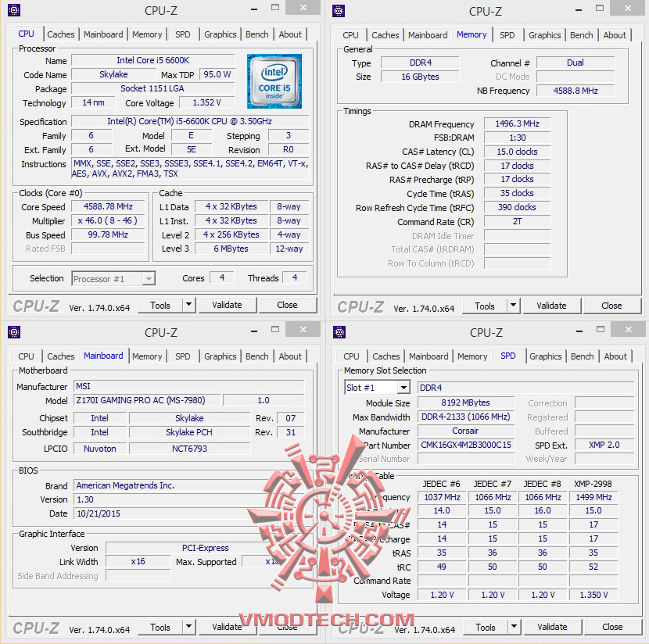Click the Core Speed 4588.78 MHz field

[108, 206]
